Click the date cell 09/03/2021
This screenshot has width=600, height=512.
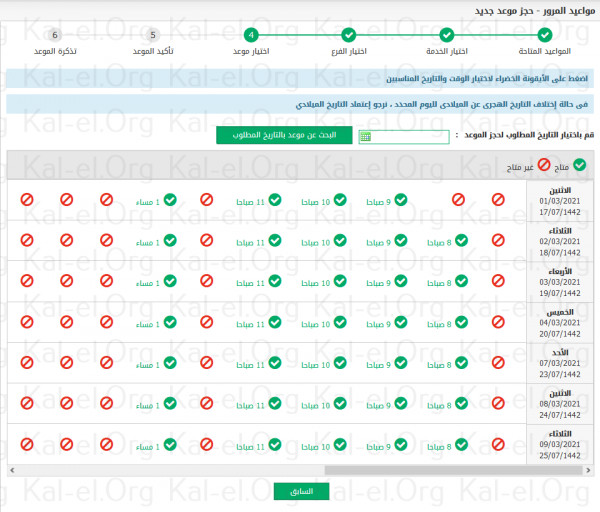(560, 444)
